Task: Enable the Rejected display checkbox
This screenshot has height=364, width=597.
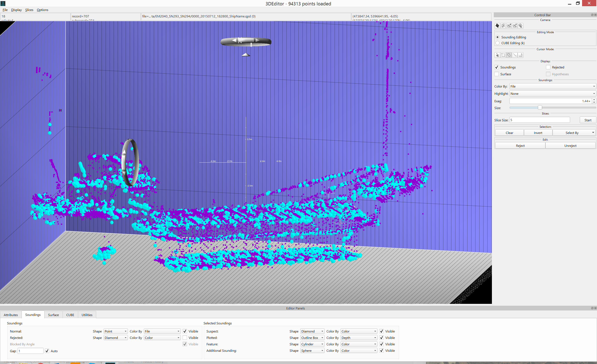Action: click(x=548, y=67)
